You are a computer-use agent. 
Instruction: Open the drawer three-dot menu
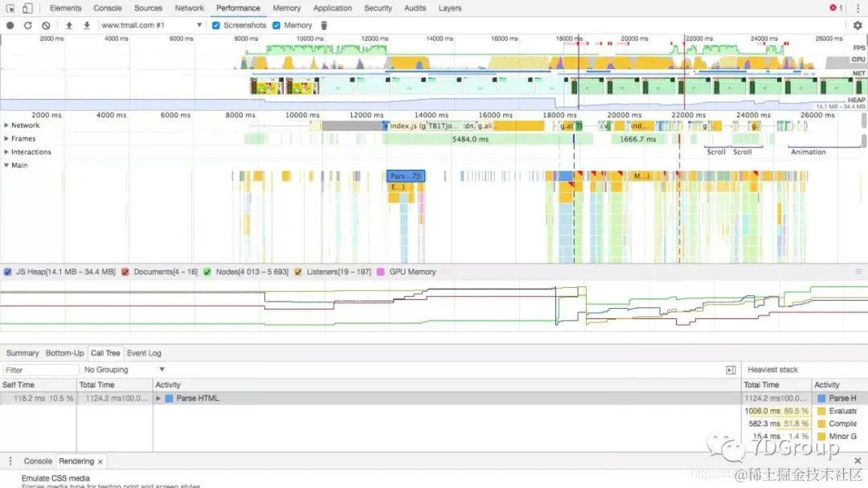click(x=10, y=461)
